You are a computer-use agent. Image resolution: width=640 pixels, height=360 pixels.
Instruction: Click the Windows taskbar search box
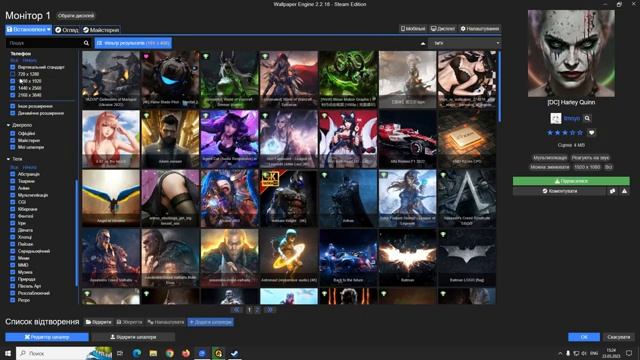click(x=64, y=353)
